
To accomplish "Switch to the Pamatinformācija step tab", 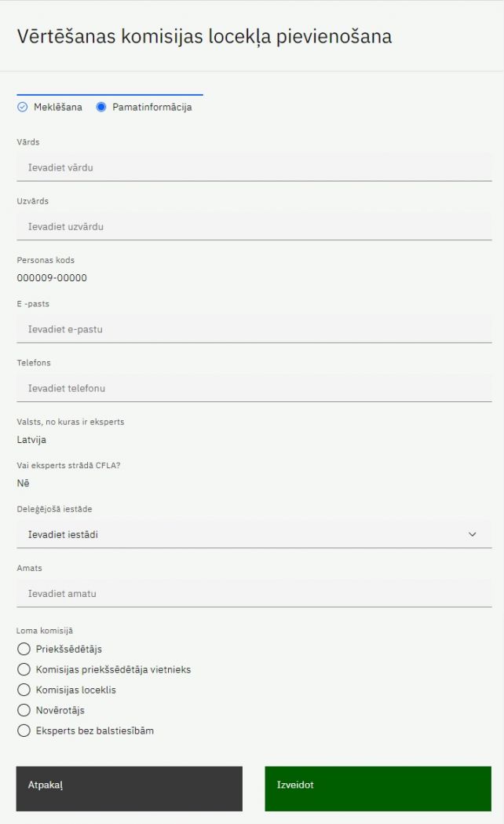I will point(152,108).
